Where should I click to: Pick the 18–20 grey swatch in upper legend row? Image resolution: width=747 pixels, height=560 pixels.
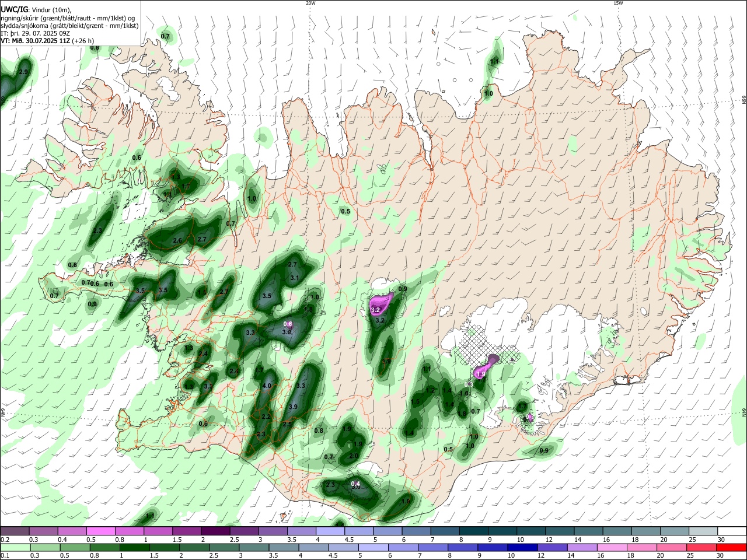tap(646, 531)
